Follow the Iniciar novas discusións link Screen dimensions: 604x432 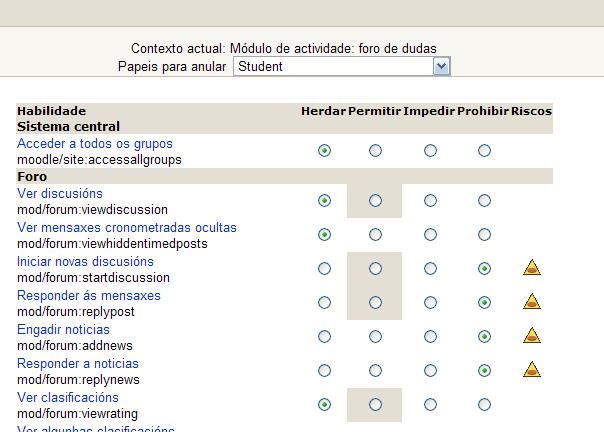86,262
